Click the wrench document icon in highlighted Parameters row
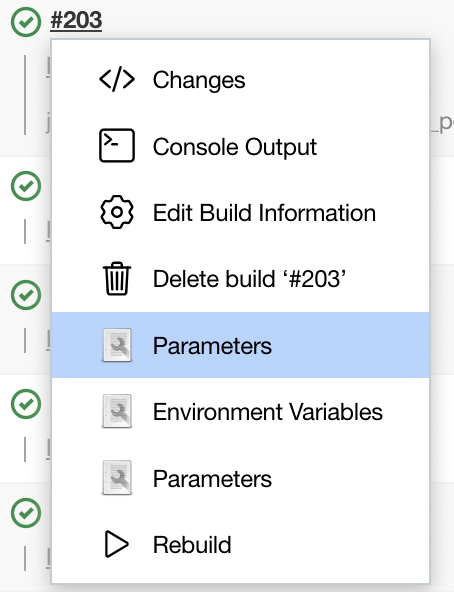Screen dimensions: 454x592 pyautogui.click(x=117, y=345)
